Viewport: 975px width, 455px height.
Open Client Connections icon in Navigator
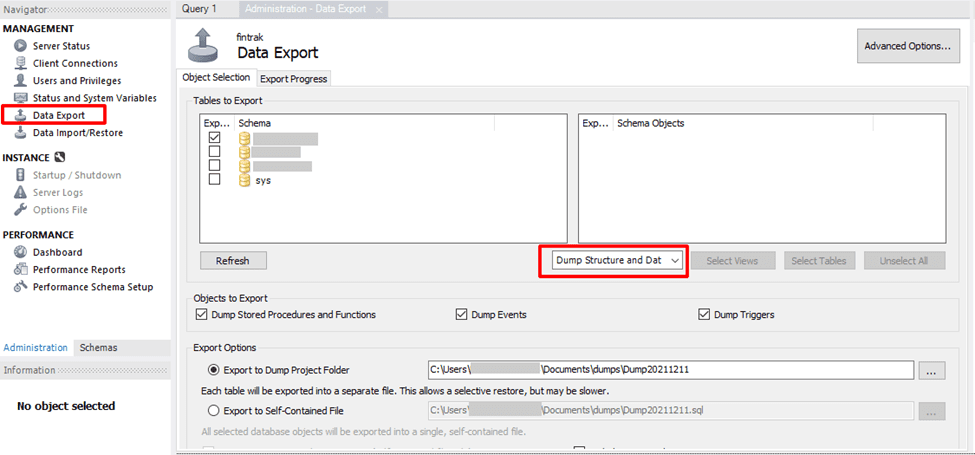20,63
